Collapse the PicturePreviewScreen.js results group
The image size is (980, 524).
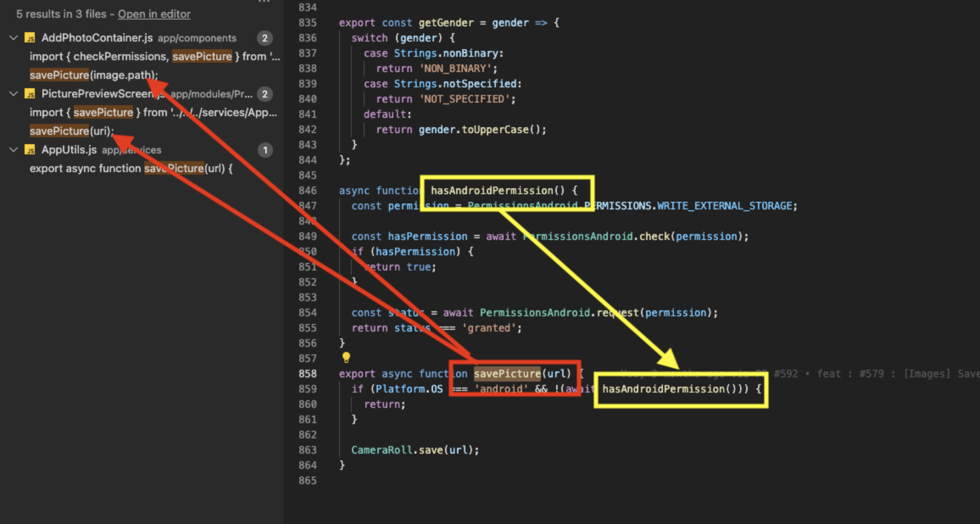[x=13, y=94]
